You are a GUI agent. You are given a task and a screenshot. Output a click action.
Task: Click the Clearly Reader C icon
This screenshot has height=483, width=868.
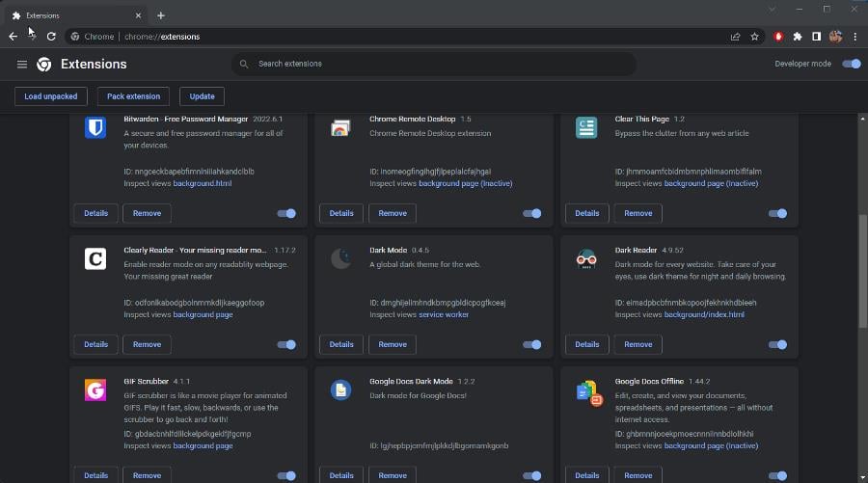95,259
